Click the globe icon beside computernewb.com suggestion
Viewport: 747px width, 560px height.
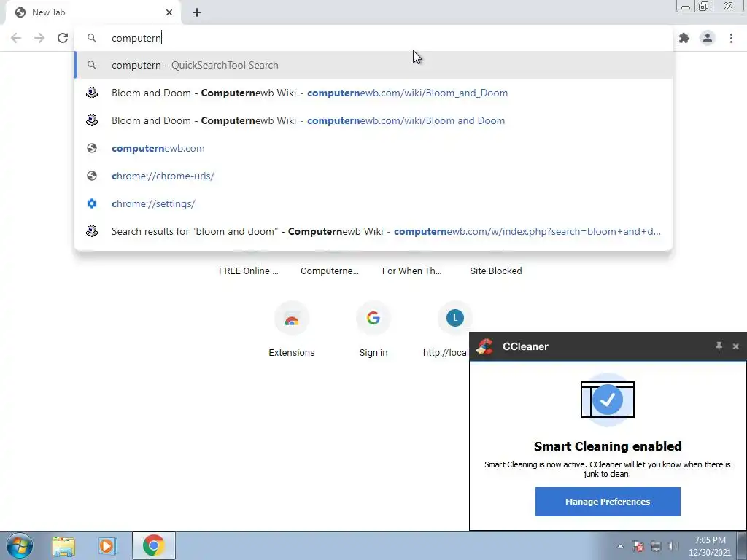click(92, 148)
